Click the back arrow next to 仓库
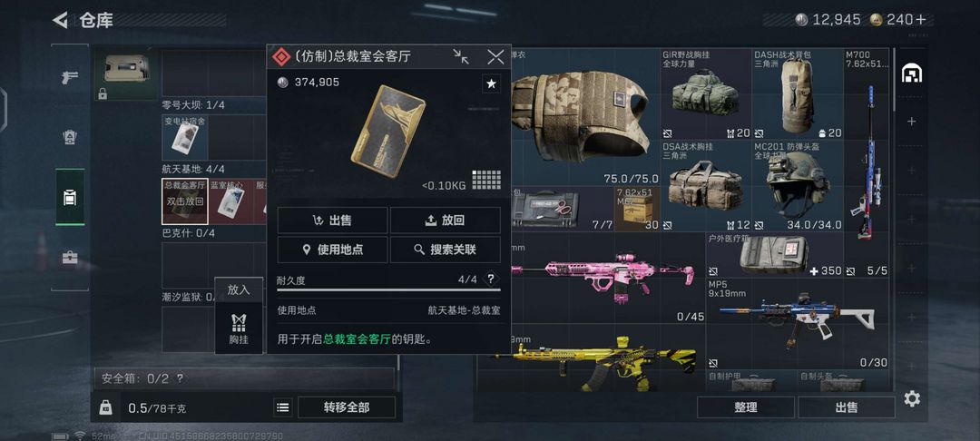The height and width of the screenshot is (441, 980). [60, 20]
